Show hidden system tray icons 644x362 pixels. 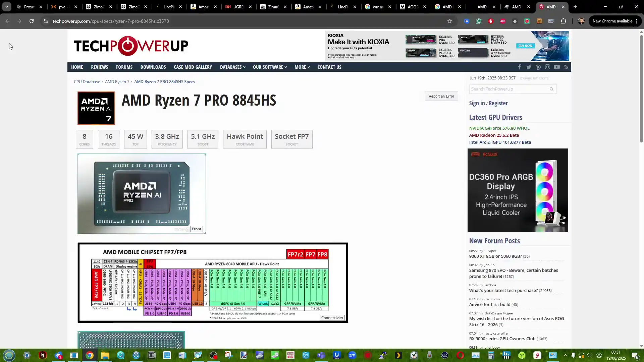pyautogui.click(x=566, y=356)
